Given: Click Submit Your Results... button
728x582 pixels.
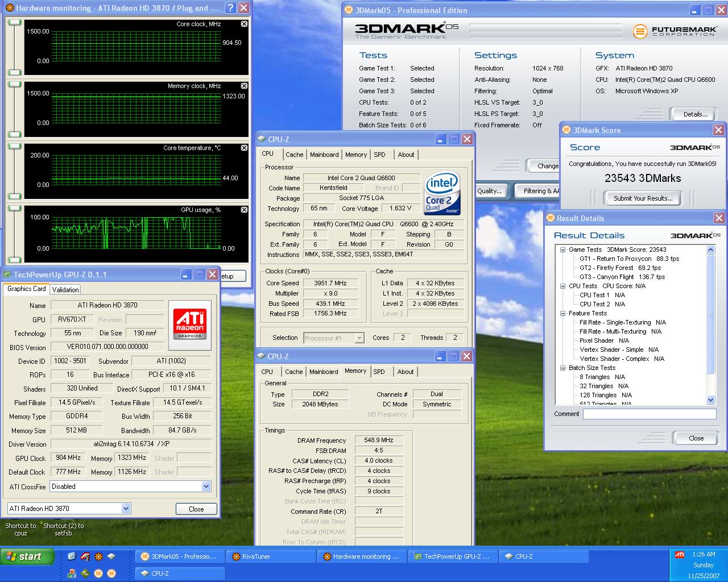Looking at the screenshot, I should click(643, 198).
